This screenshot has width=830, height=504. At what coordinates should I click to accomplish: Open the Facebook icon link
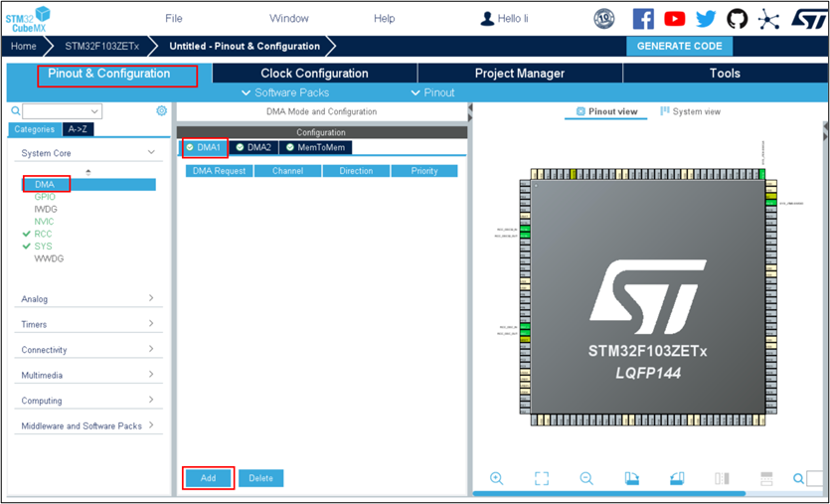pyautogui.click(x=643, y=19)
